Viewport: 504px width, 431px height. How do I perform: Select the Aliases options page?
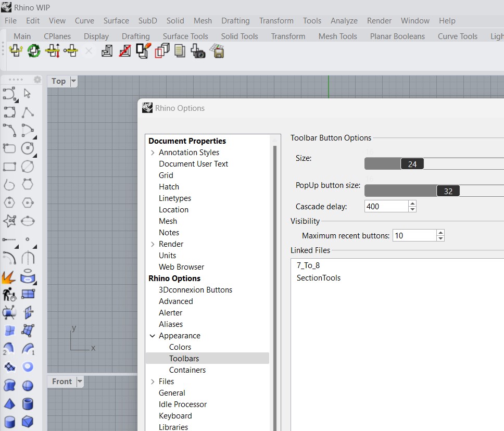171,324
